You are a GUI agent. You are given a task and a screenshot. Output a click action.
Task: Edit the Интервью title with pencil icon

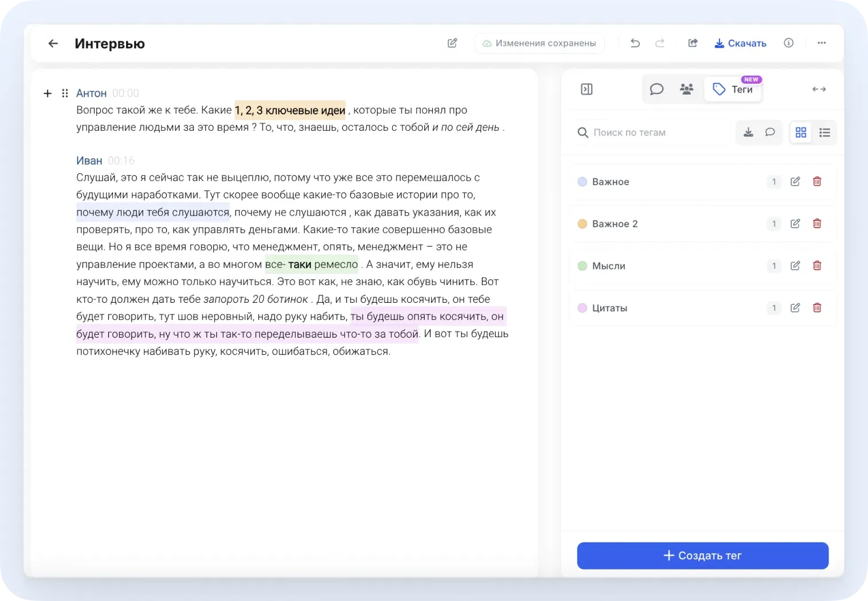[x=452, y=43]
